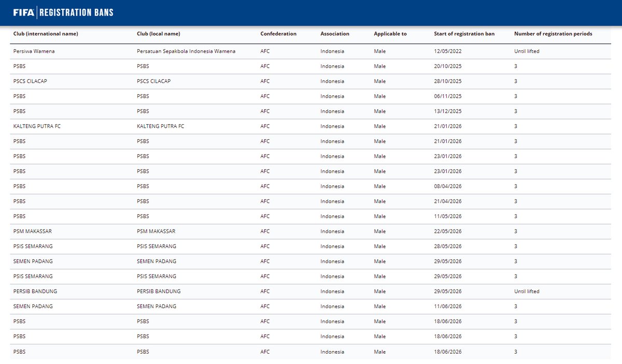
Task: Click PSBS international name in 20/10/2025 row
Action: pyautogui.click(x=19, y=66)
